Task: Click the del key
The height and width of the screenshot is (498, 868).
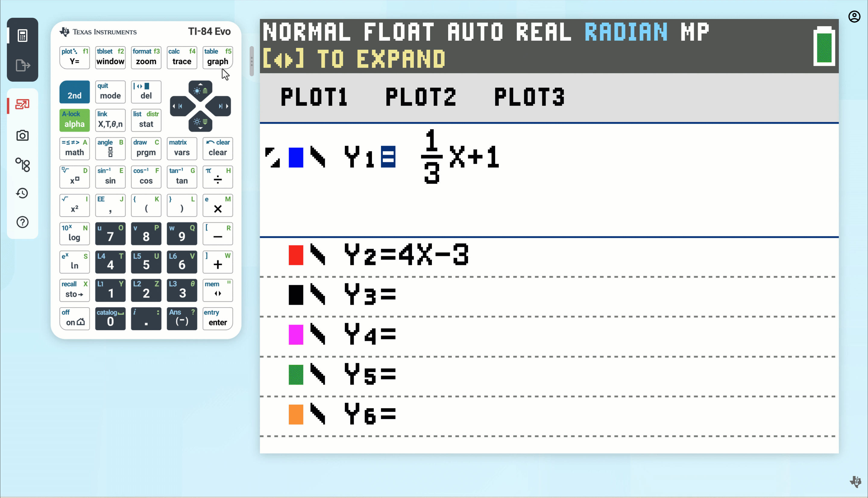Action: 146,92
